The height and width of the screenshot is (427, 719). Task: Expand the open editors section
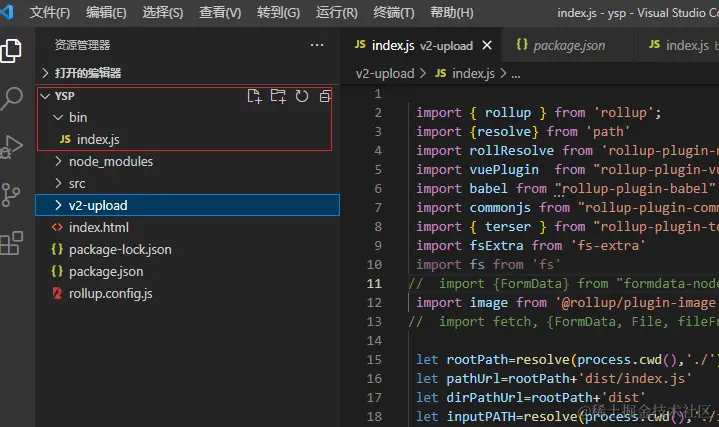click(88, 73)
